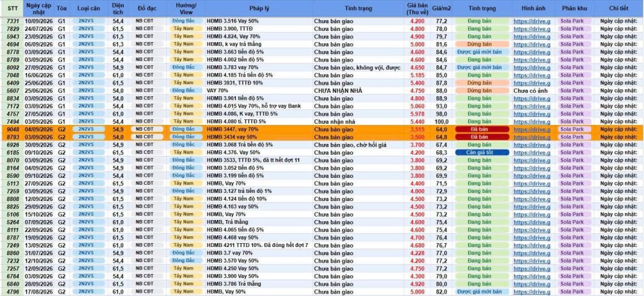Select the 'Giá bán (Thu về)' column header

pyautogui.click(x=418, y=9)
